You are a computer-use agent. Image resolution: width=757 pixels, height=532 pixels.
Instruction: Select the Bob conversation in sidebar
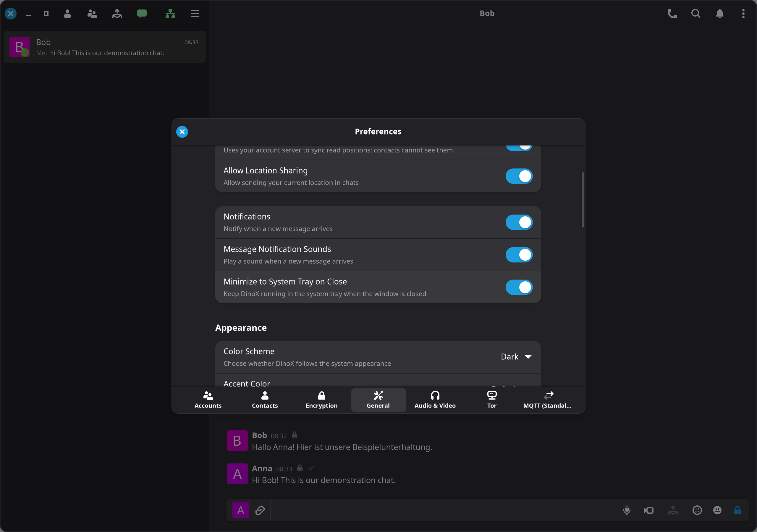pyautogui.click(x=104, y=47)
